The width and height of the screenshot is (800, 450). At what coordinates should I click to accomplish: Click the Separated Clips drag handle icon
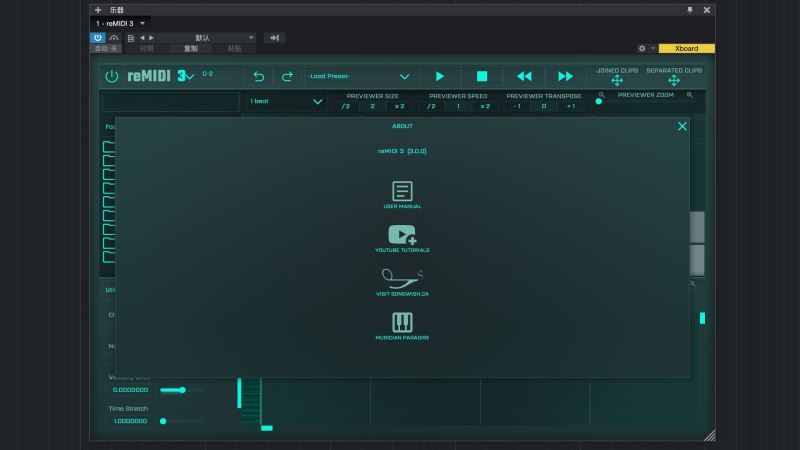tap(674, 81)
